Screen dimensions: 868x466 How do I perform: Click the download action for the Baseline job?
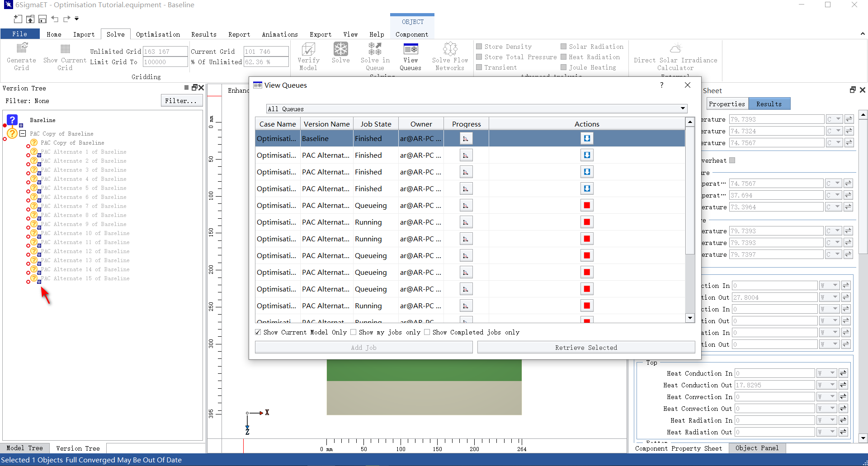click(x=587, y=138)
